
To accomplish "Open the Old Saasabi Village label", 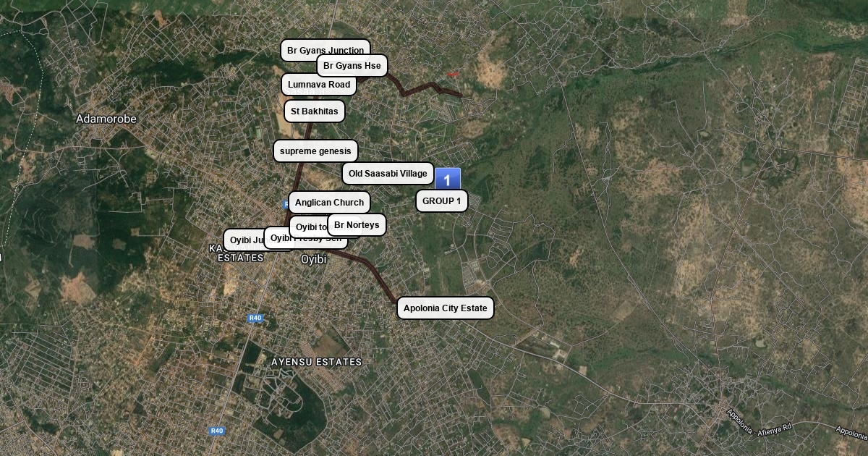I will pos(388,174).
